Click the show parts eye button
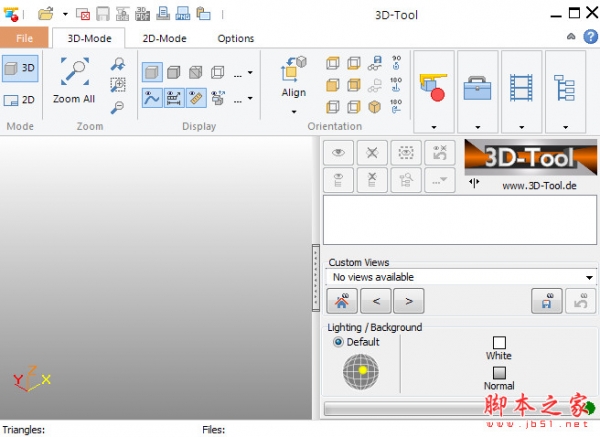This screenshot has width=600, height=437. pyautogui.click(x=338, y=153)
